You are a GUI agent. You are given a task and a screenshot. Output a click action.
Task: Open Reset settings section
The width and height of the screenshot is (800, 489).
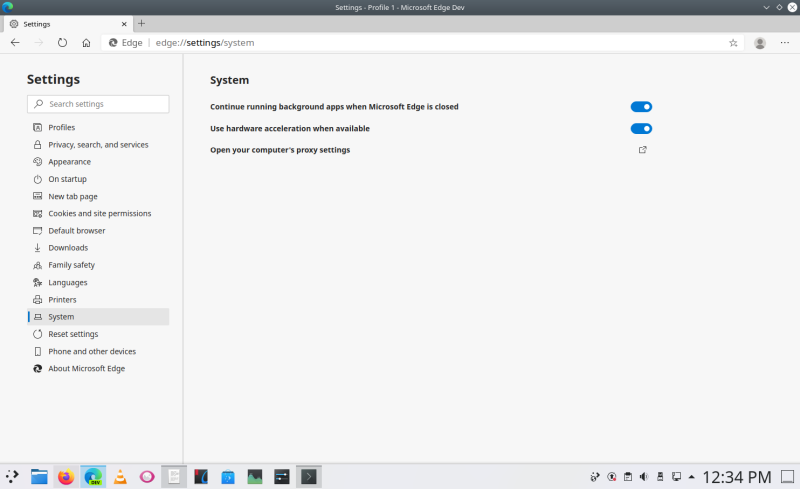click(98, 334)
